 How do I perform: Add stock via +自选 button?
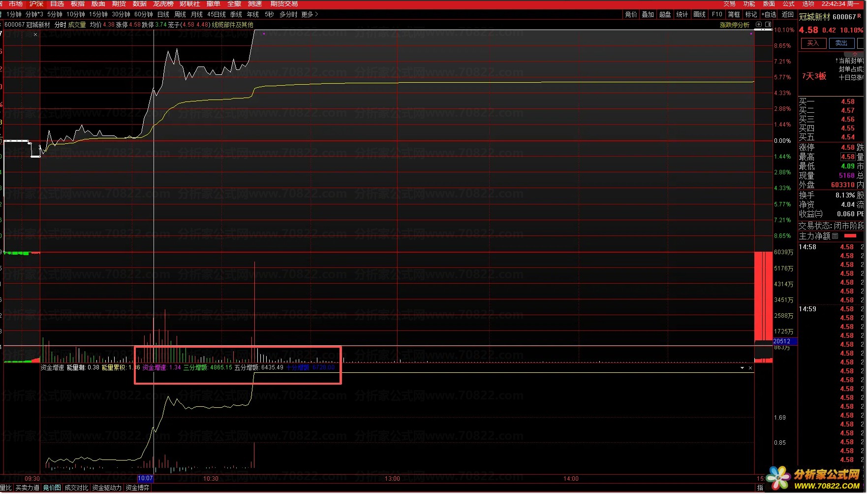click(x=769, y=15)
